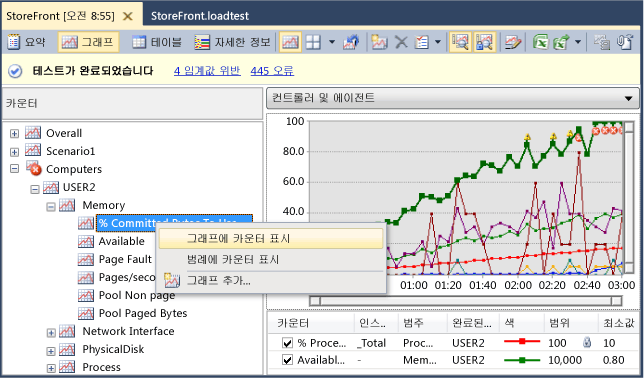Expand the Overall tree node
The width and height of the screenshot is (644, 378).
[x=14, y=133]
